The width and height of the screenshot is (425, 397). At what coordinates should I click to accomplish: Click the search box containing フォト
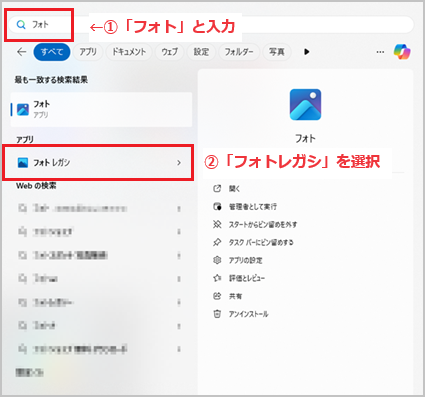coord(211,25)
